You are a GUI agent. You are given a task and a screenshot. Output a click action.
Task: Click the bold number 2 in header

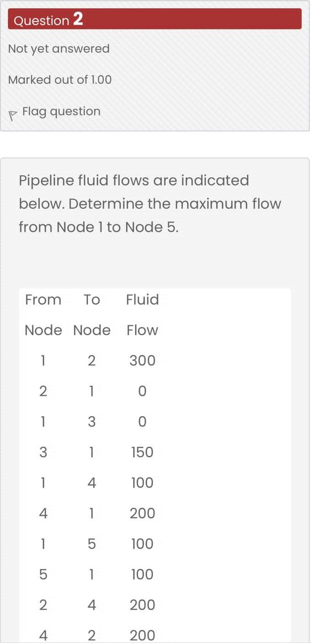tap(78, 19)
